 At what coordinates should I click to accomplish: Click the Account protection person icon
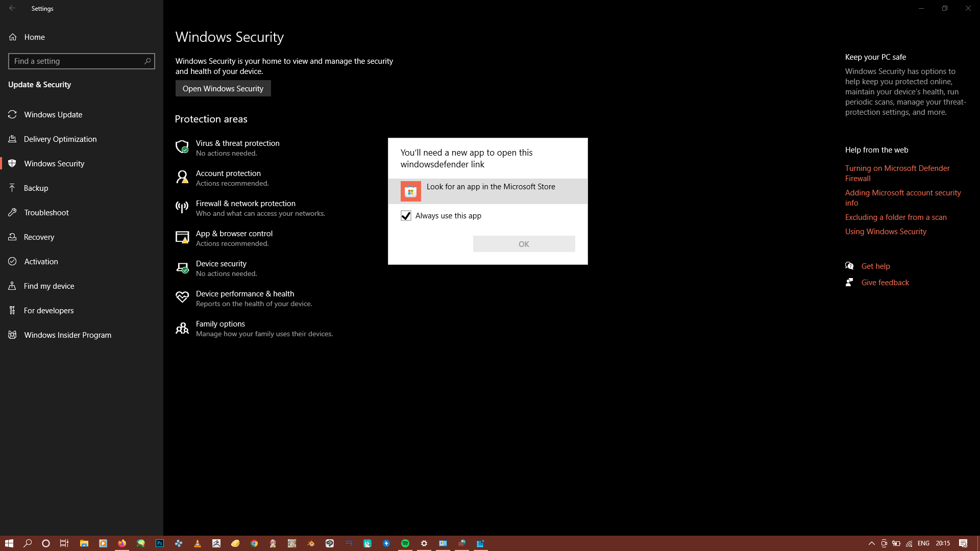tap(182, 177)
